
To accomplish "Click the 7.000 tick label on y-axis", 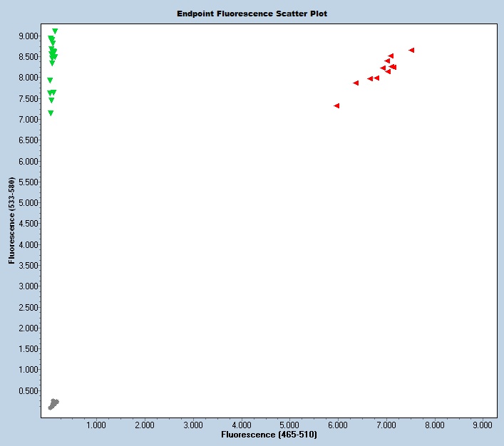I will click(28, 120).
